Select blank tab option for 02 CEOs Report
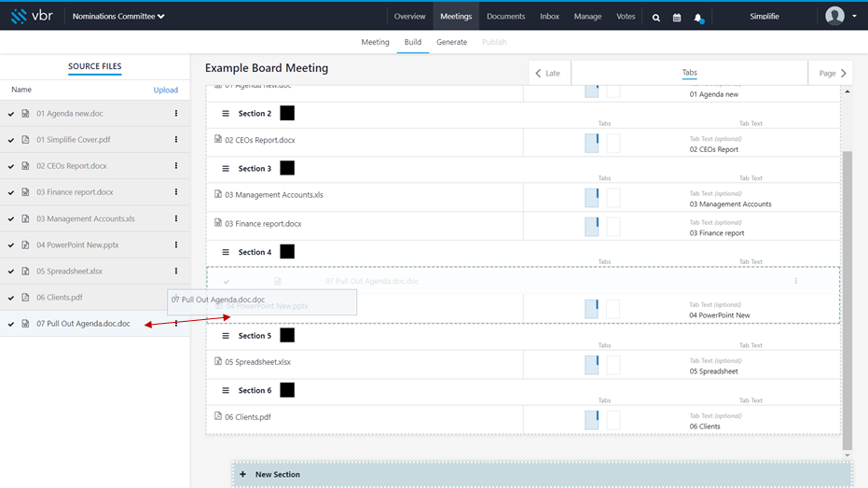This screenshot has width=868, height=488. click(613, 143)
